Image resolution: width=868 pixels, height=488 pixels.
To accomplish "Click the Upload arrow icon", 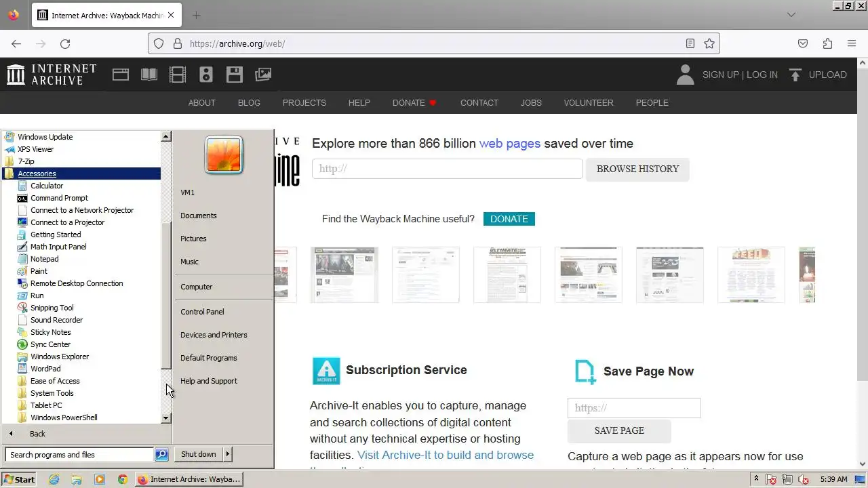I will point(796,75).
